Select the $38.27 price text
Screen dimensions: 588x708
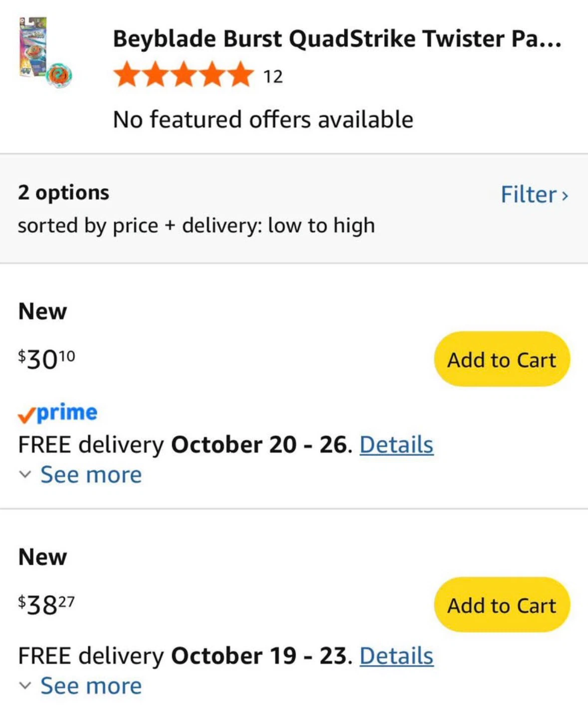(46, 604)
